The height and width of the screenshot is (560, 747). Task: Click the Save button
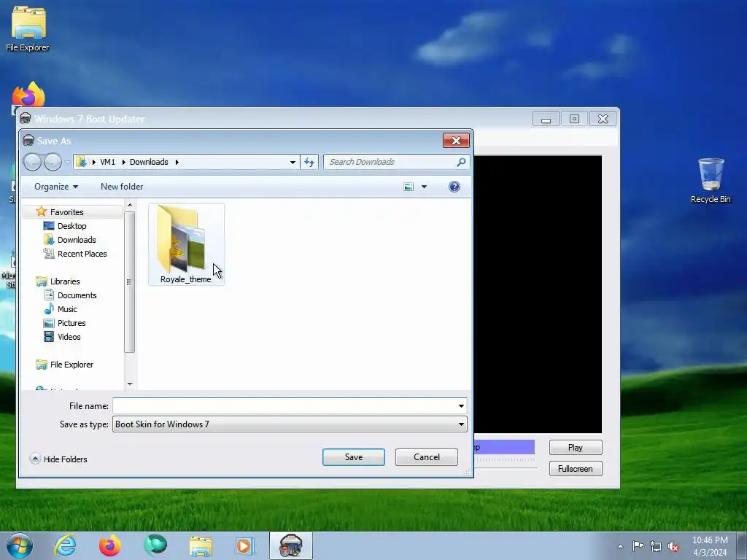[x=354, y=457]
